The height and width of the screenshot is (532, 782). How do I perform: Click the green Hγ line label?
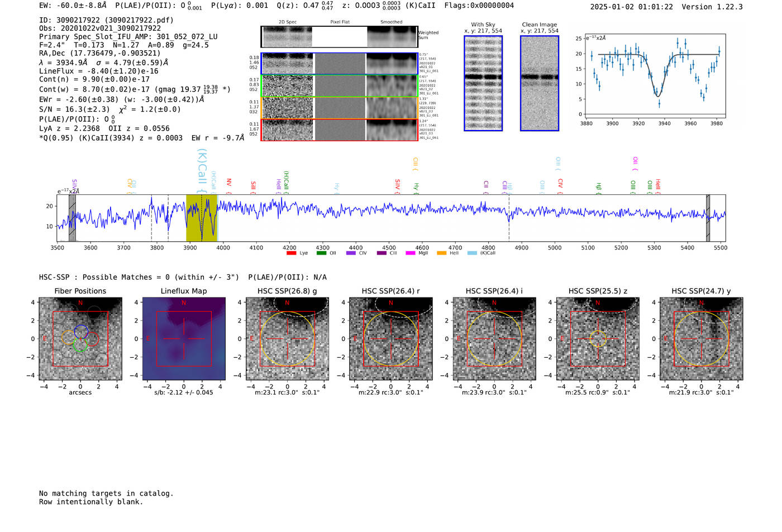click(x=416, y=188)
